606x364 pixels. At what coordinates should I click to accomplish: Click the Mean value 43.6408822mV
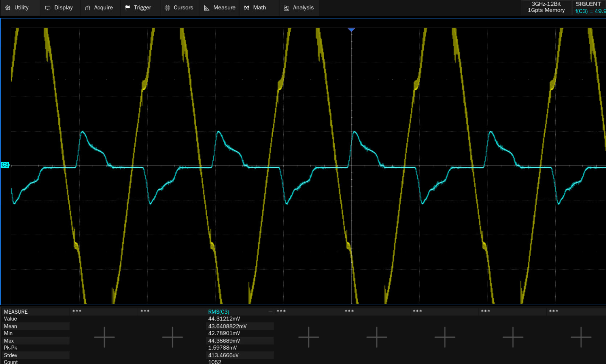(227, 326)
